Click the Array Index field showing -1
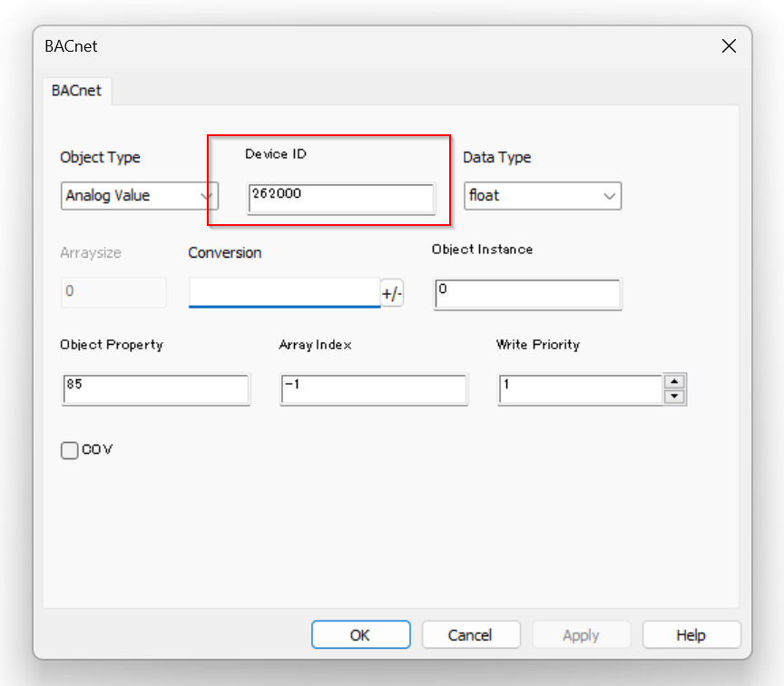 374,389
